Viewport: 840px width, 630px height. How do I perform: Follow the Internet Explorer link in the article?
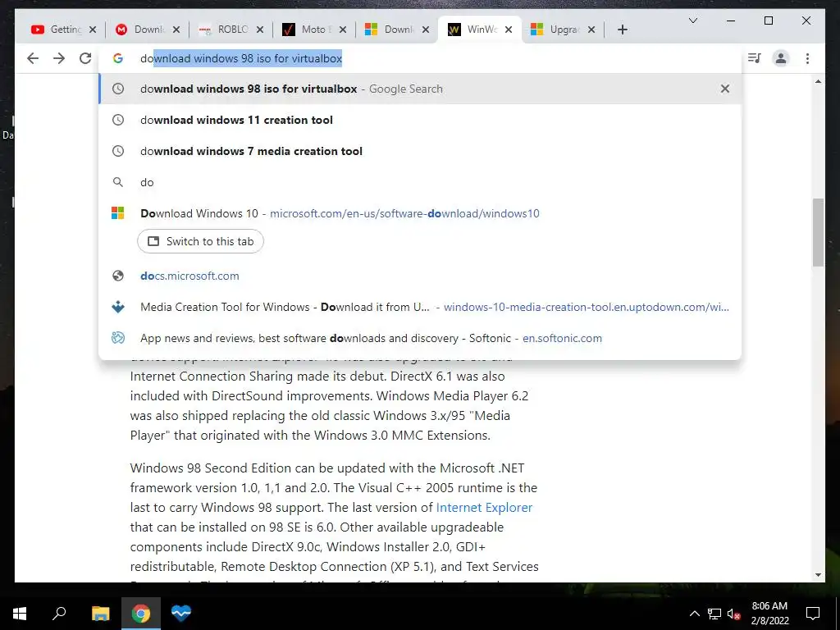[484, 507]
